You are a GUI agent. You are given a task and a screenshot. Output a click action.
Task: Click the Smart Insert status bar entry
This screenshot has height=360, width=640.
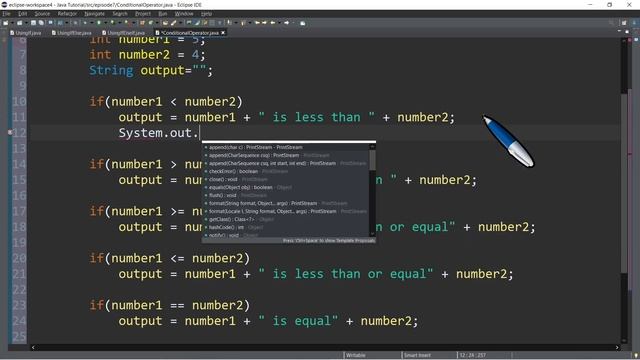click(417, 355)
